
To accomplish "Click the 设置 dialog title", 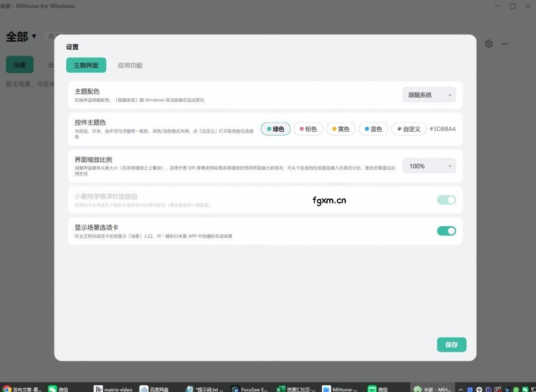I will (72, 47).
